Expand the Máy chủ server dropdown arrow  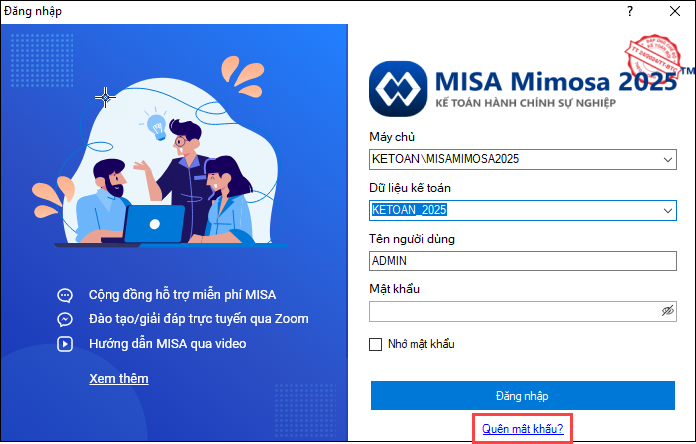coord(668,159)
